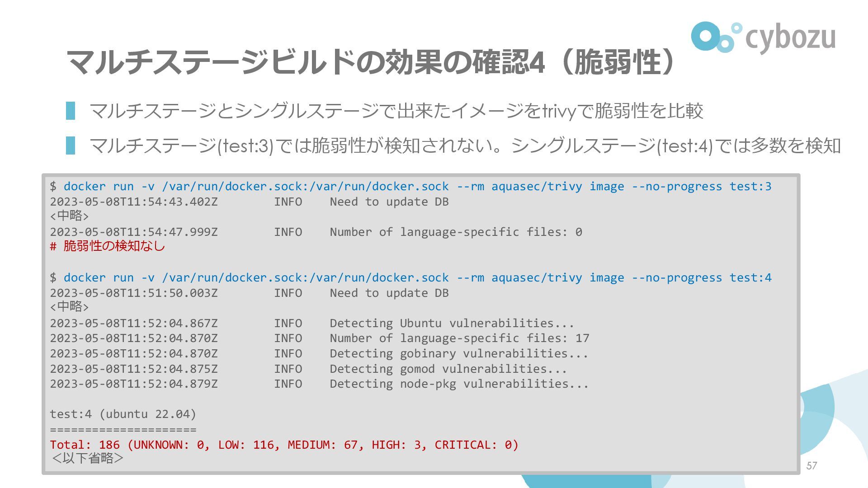The height and width of the screenshot is (488, 868).
Task: Click 'Detecting gomod vulnerabilities...' line
Action: [308, 369]
